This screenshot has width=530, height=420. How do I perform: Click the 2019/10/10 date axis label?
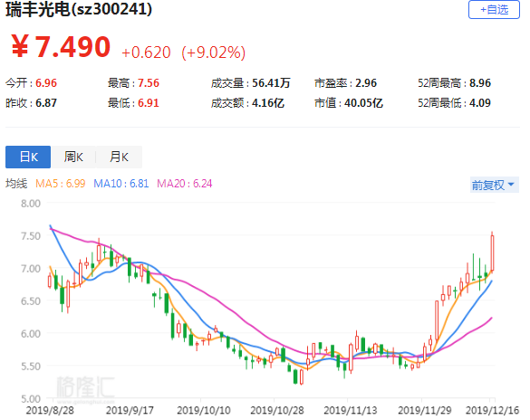[x=204, y=411]
